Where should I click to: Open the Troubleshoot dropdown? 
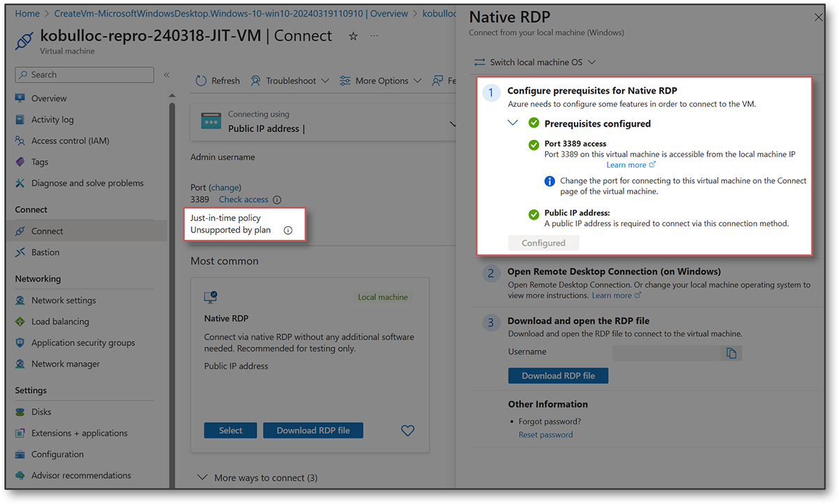[x=289, y=81]
